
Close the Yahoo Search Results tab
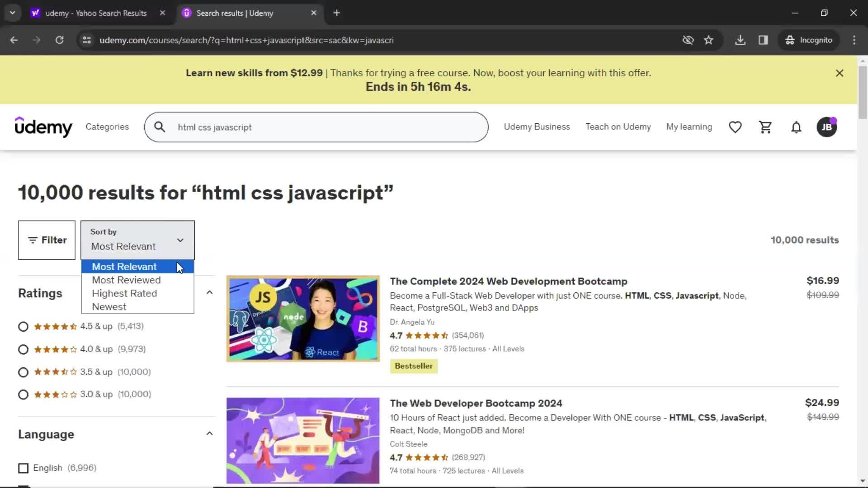click(x=162, y=13)
